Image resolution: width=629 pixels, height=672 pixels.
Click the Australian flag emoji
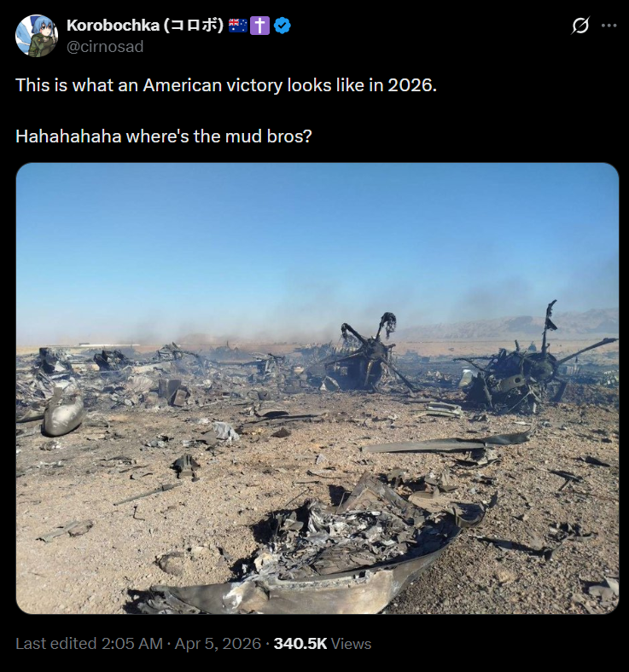(237, 26)
